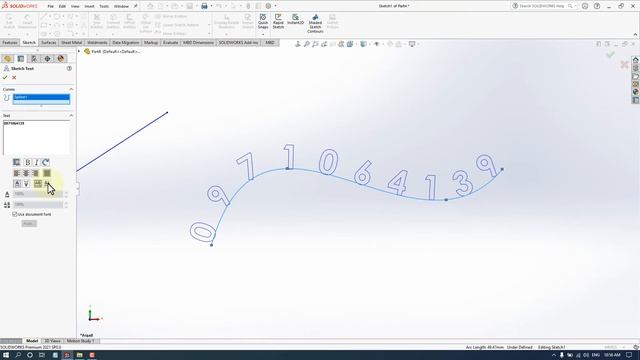Open Appearances color ball in task pane

click(636, 92)
